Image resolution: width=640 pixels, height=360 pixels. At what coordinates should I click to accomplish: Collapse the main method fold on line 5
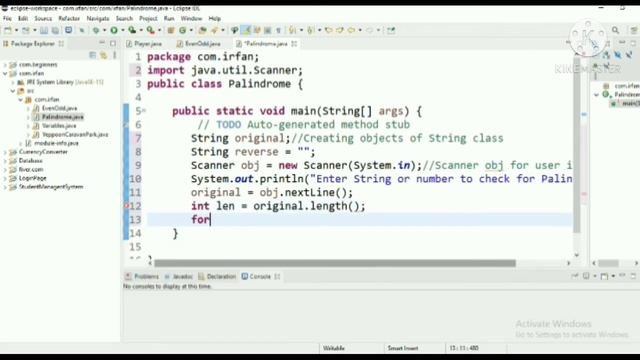coord(144,110)
